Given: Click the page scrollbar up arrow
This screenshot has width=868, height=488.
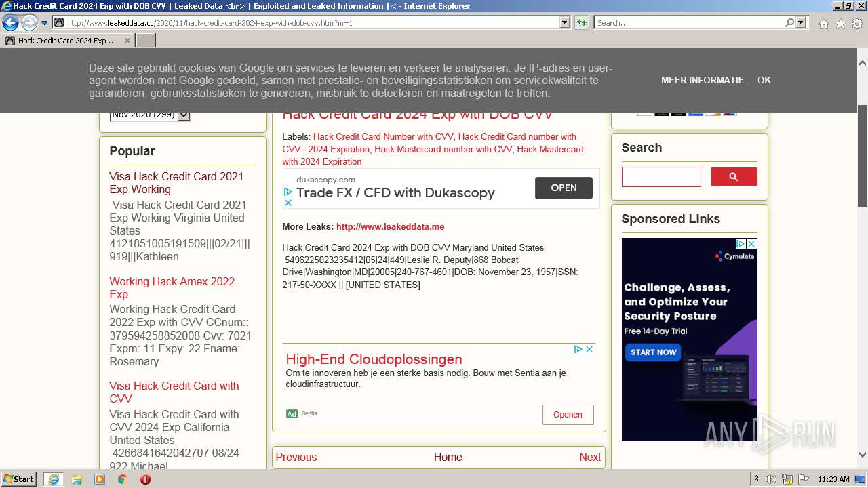Looking at the screenshot, I should pyautogui.click(x=862, y=64).
